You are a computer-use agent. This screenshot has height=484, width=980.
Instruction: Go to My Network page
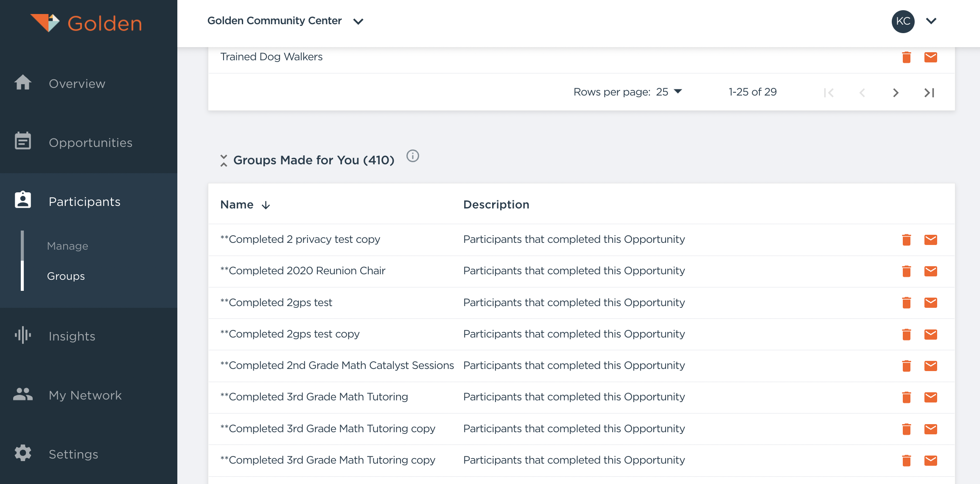[85, 395]
